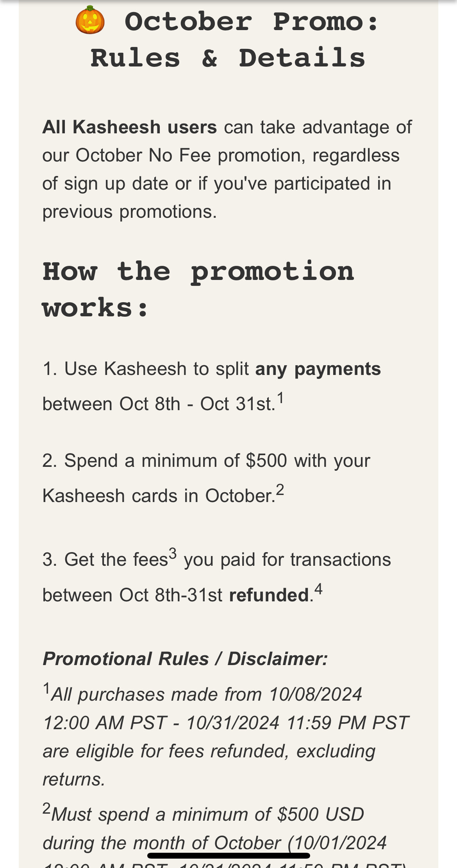This screenshot has height=868, width=457.
Task: Click "October No Fee promotion" in the intro paragraph
Action: [x=190, y=156]
